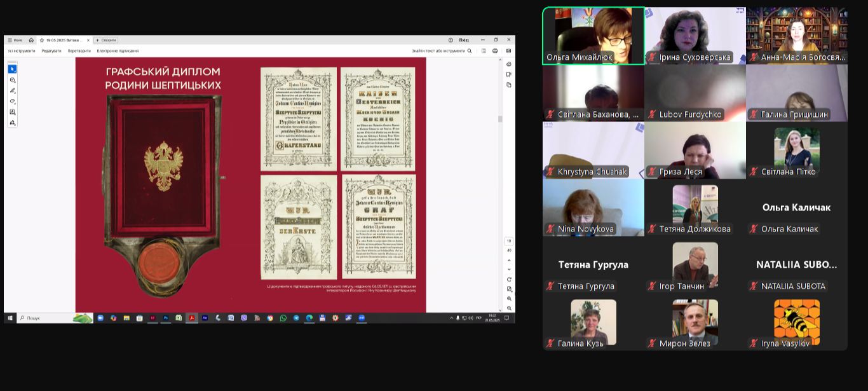This screenshot has height=391, width=868.
Task: Select Ігор Танчин participant video tile
Action: click(x=695, y=264)
